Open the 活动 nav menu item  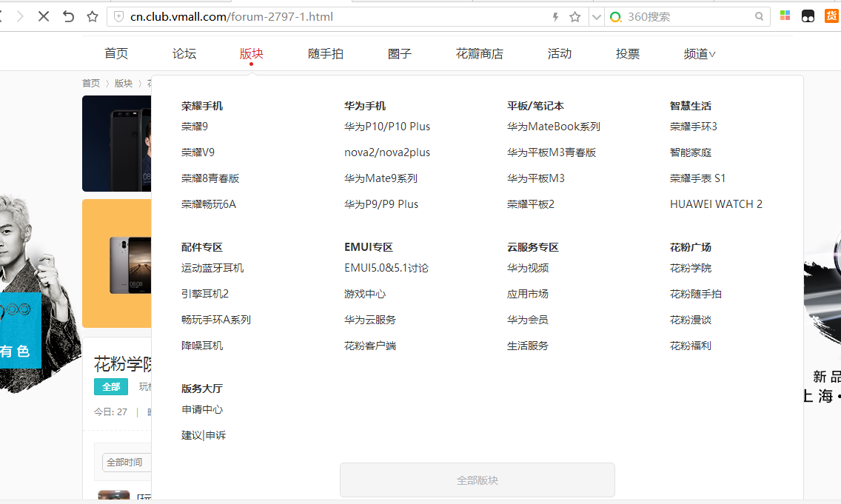point(560,53)
